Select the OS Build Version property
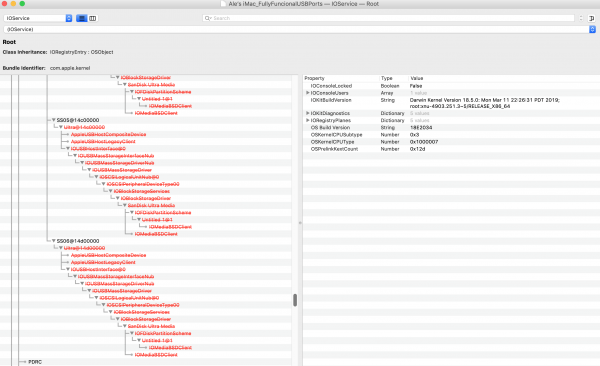This screenshot has width=600, height=366. coord(330,127)
